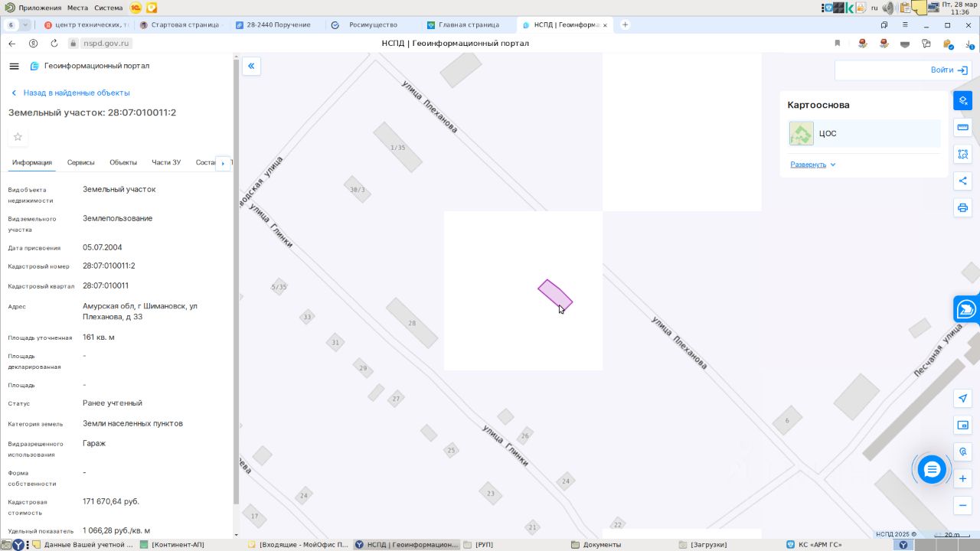The height and width of the screenshot is (551, 980).
Task: Zoom in the map with plus button
Action: pos(963,479)
